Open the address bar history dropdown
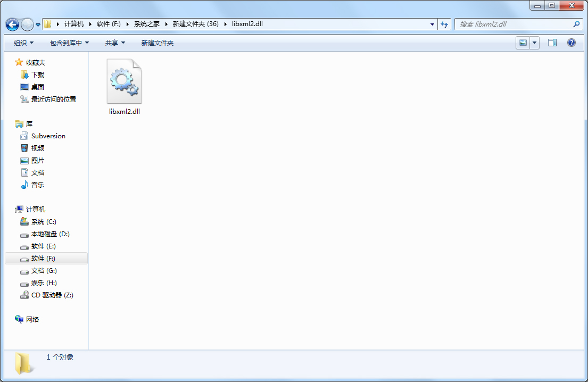This screenshot has height=382, width=588. (432, 24)
